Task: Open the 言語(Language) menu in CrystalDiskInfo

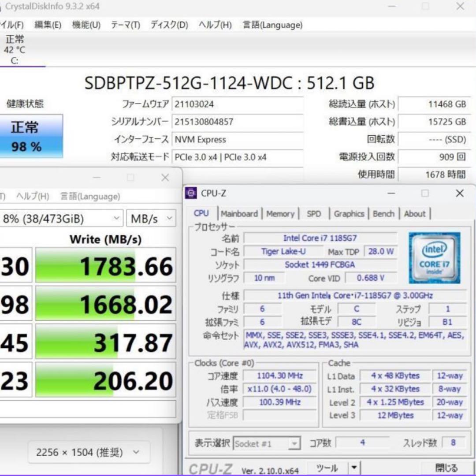Action: pyautogui.click(x=273, y=25)
